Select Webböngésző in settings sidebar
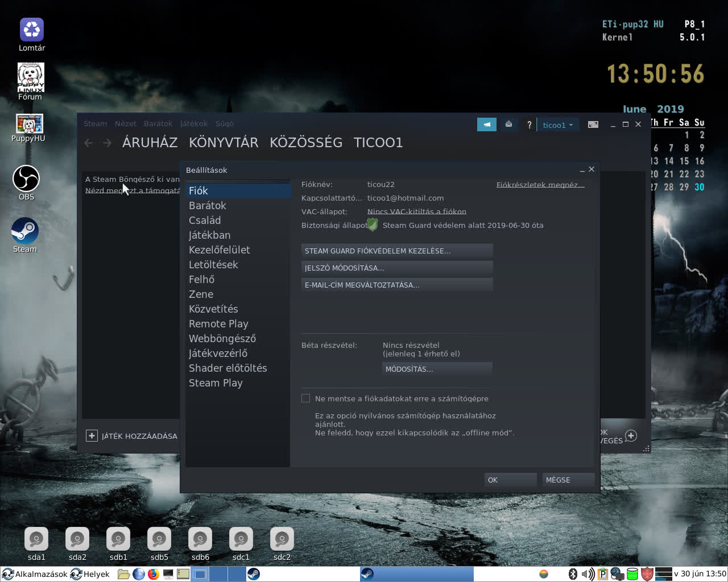 pos(238,338)
